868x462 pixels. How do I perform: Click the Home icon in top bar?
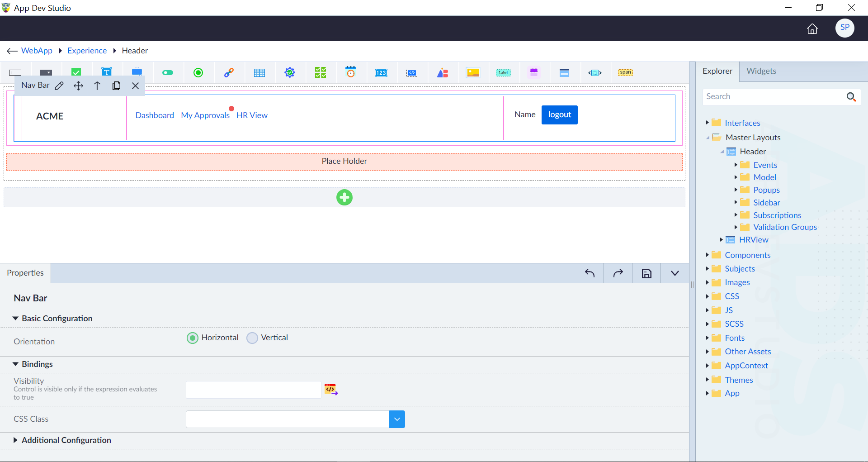pos(812,29)
